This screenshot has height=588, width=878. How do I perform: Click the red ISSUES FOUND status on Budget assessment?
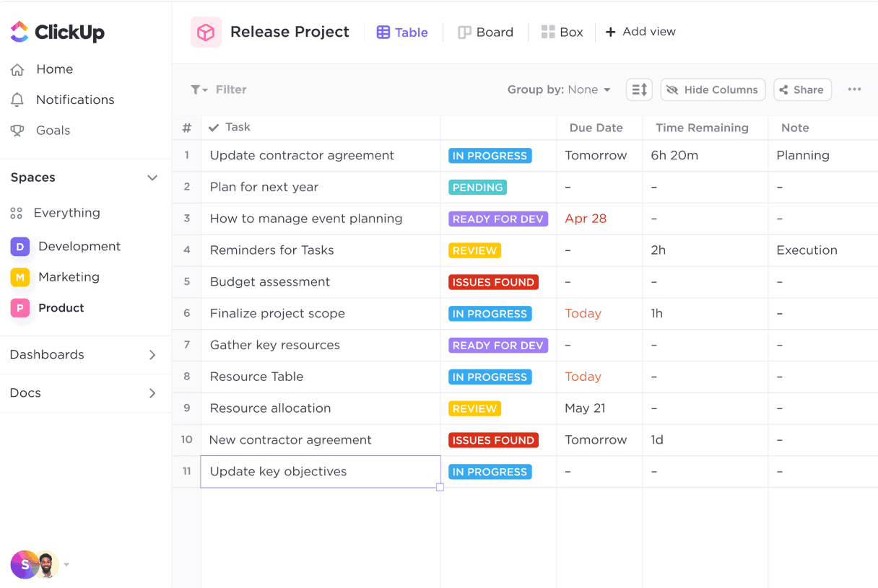[x=493, y=282]
